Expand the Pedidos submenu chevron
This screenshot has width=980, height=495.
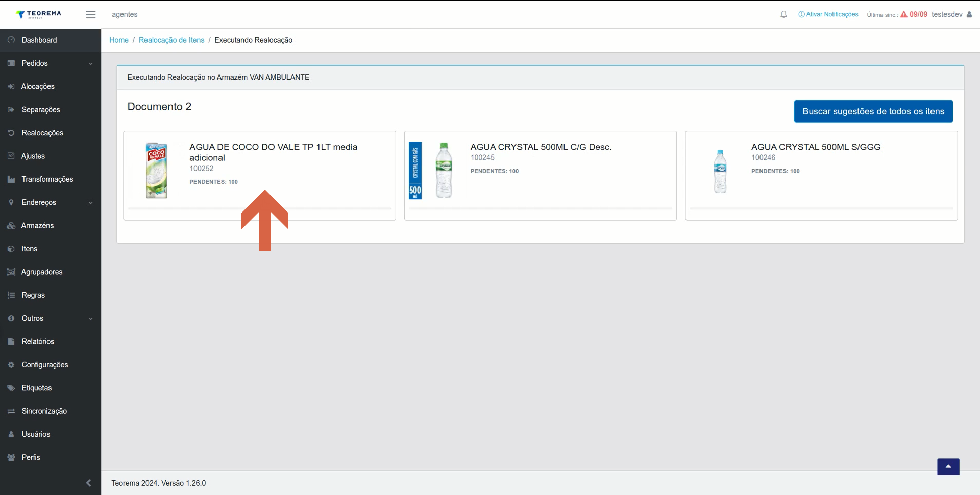(91, 64)
